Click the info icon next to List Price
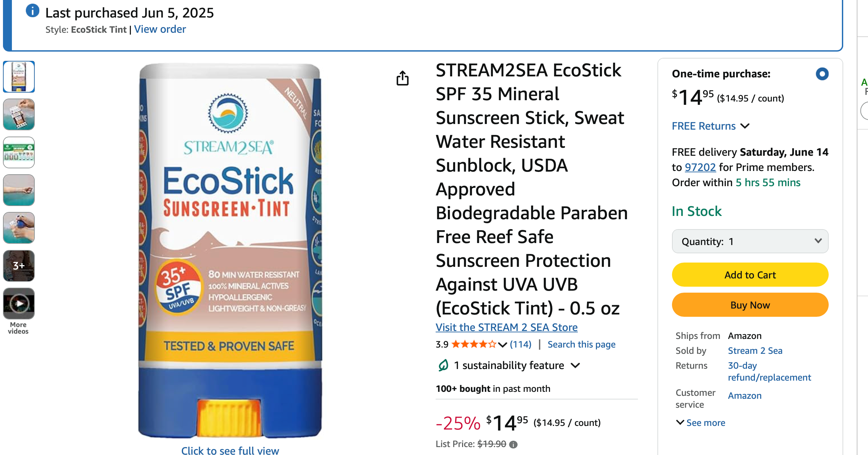Image resolution: width=868 pixels, height=455 pixels. click(x=513, y=444)
